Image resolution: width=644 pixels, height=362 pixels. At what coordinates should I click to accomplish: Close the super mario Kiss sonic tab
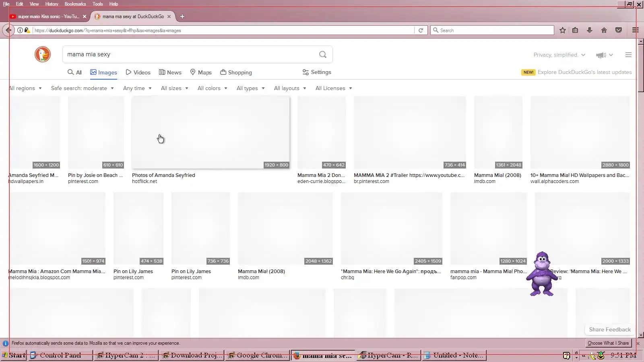[x=85, y=16]
